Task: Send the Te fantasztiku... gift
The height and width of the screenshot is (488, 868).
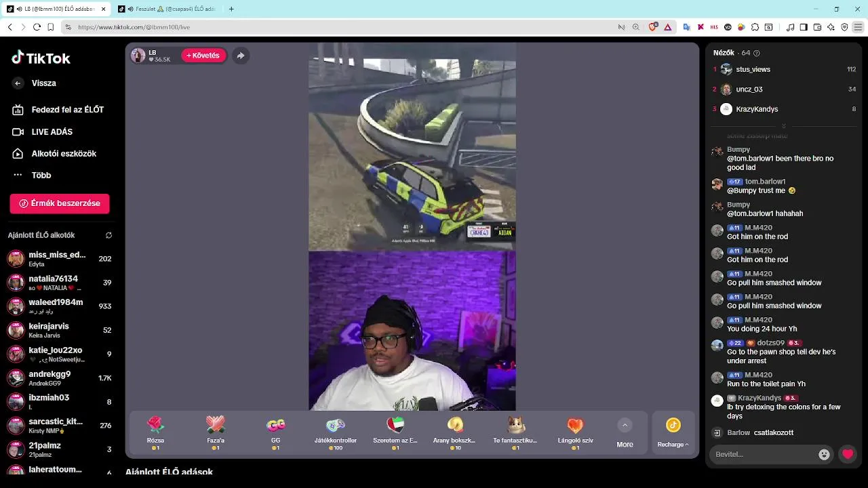Action: pyautogui.click(x=515, y=434)
